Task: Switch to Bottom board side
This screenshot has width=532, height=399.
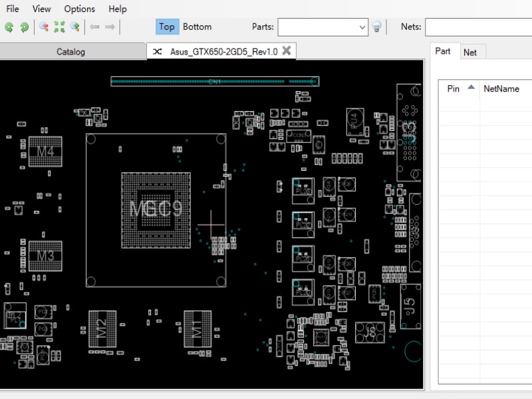Action: [x=197, y=27]
